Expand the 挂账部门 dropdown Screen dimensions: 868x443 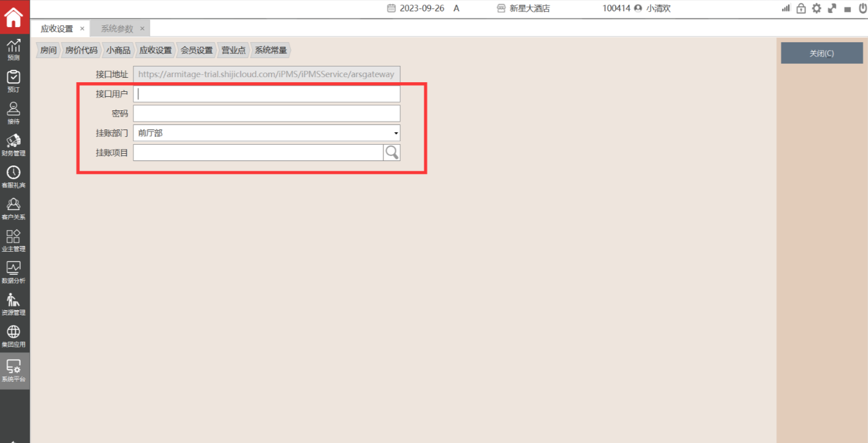396,133
